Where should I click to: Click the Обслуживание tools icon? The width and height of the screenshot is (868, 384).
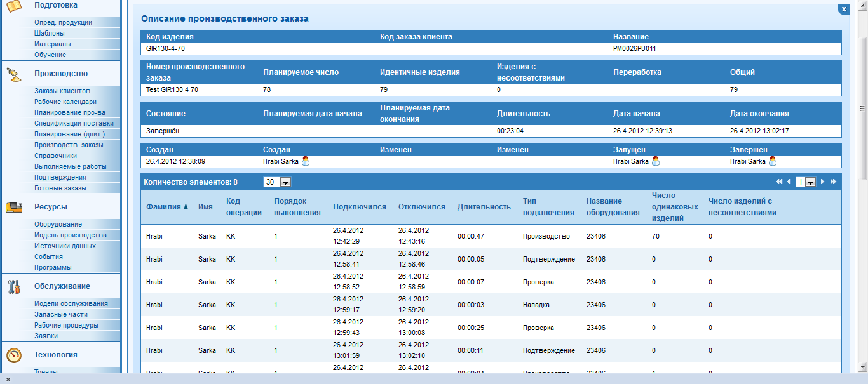pos(15,286)
